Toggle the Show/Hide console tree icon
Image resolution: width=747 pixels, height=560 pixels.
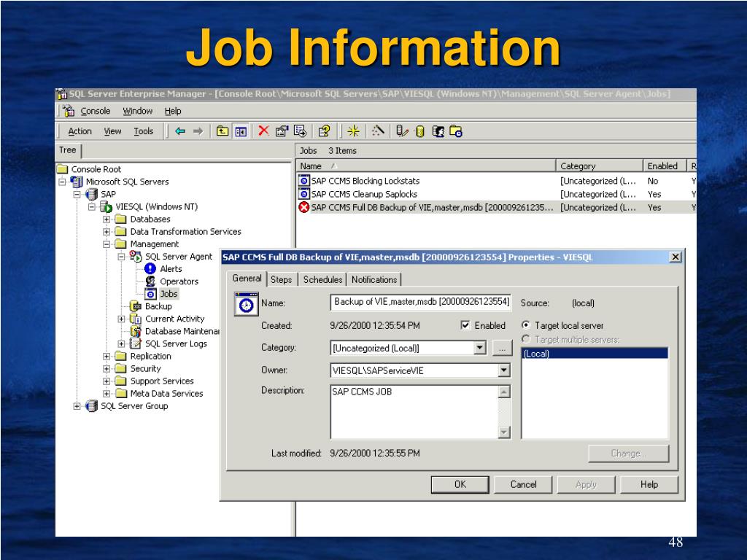241,131
